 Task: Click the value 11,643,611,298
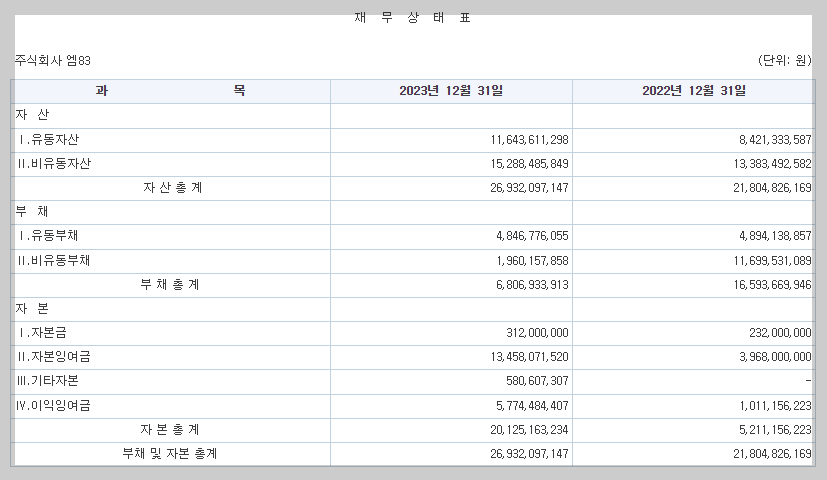click(x=530, y=140)
